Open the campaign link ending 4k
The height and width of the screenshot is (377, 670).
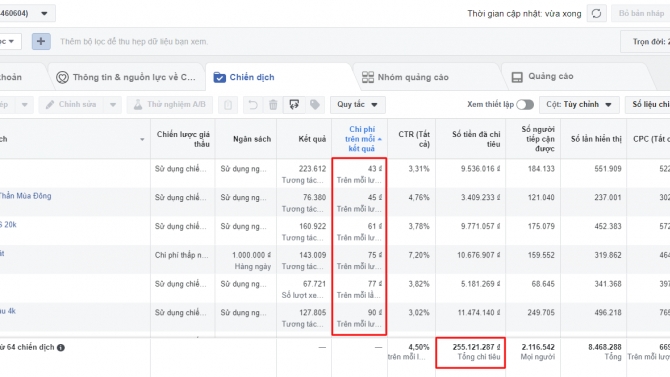pos(8,311)
